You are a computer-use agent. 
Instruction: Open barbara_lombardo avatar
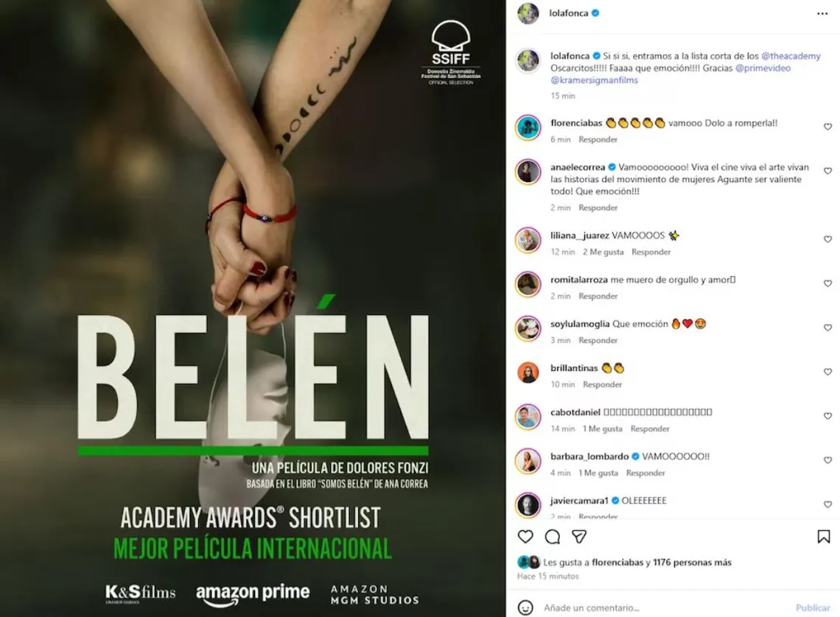pos(528,461)
